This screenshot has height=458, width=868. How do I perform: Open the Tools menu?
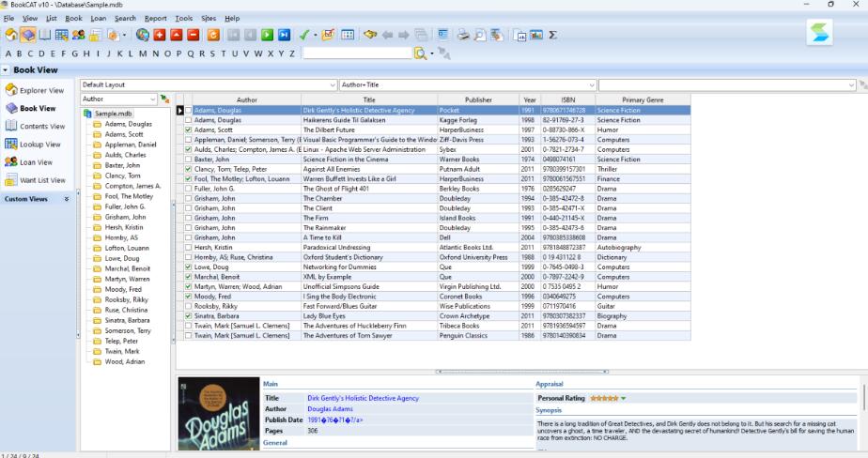(184, 18)
